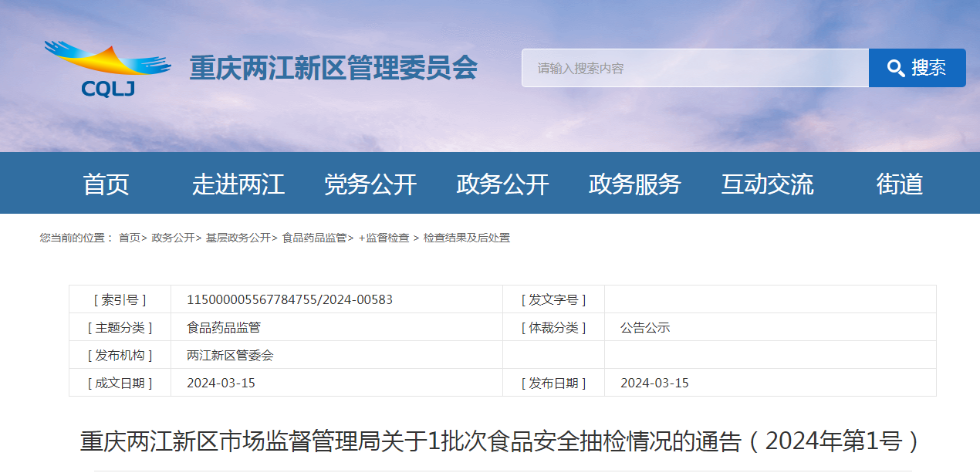Viewport: 980px width, 473px height.
Task: Click the [ 发文字号 ] label cell
Action: [553, 299]
